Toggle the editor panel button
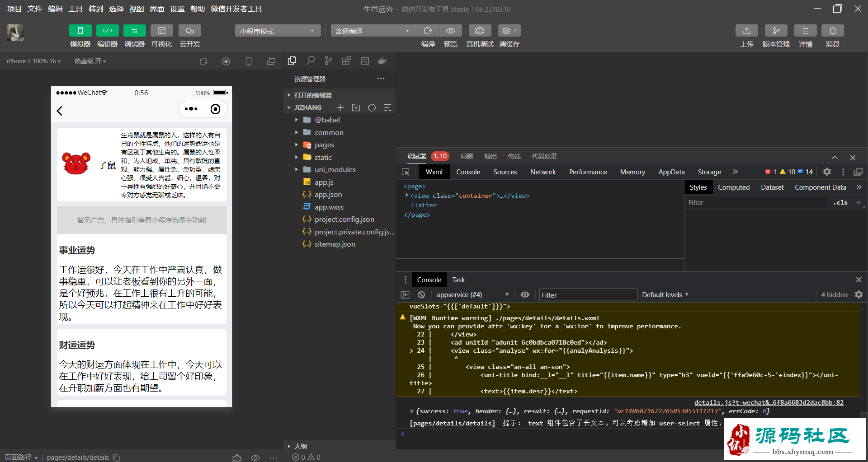This screenshot has height=462, width=868. tap(108, 31)
